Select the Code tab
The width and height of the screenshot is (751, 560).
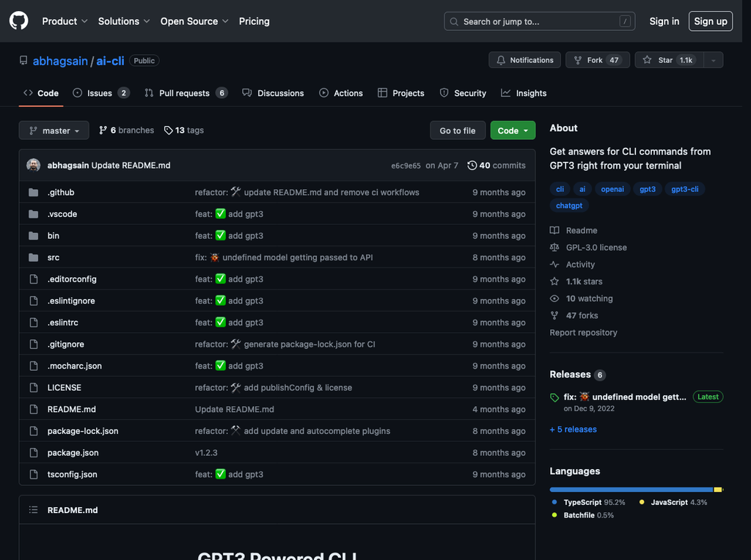[41, 93]
